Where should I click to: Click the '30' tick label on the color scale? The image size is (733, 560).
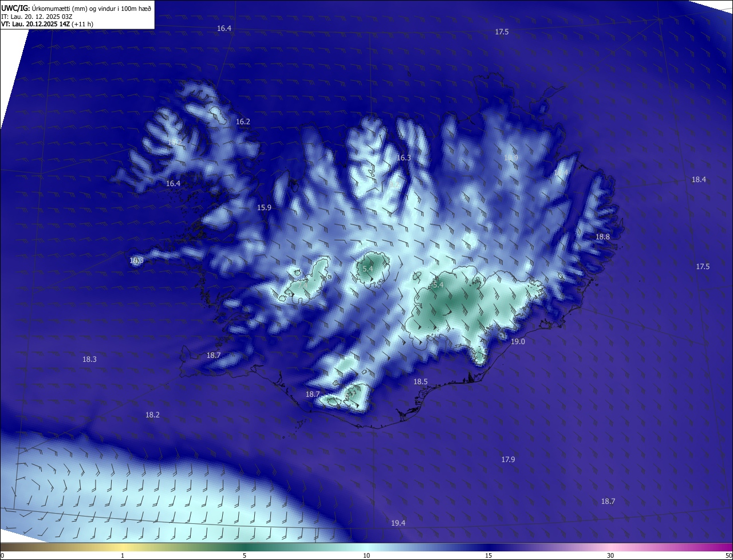coord(610,555)
